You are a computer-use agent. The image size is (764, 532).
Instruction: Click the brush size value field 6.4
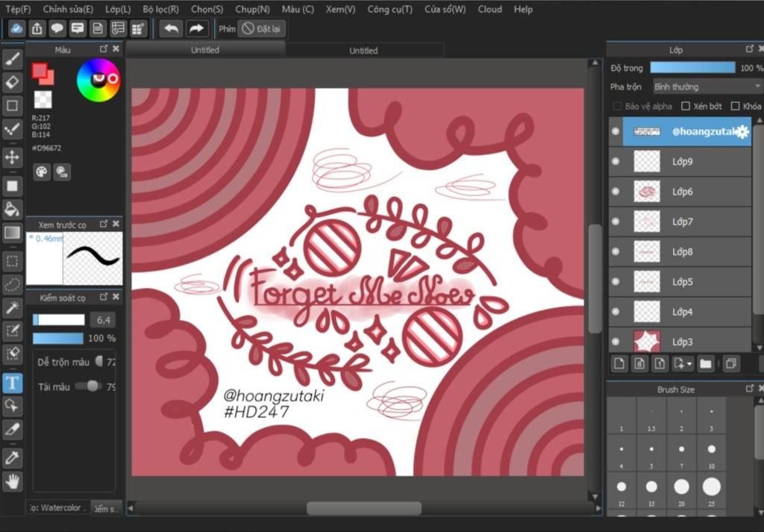(x=103, y=320)
